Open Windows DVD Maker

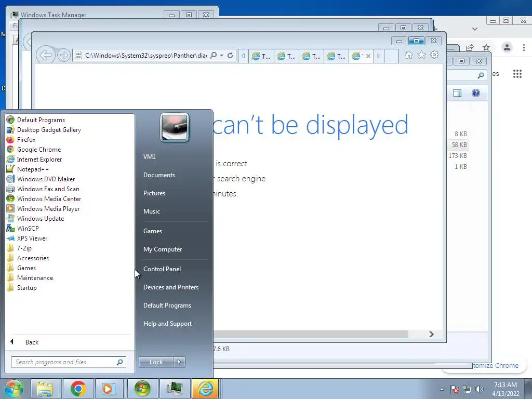tap(46, 179)
